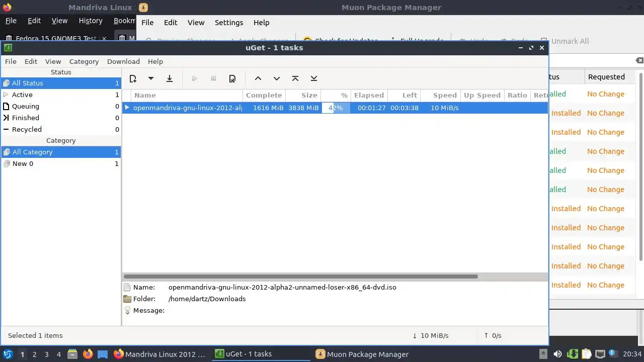Viewport: 644px width, 362px height.
Task: Select All Status in the status list
Action: [x=61, y=83]
